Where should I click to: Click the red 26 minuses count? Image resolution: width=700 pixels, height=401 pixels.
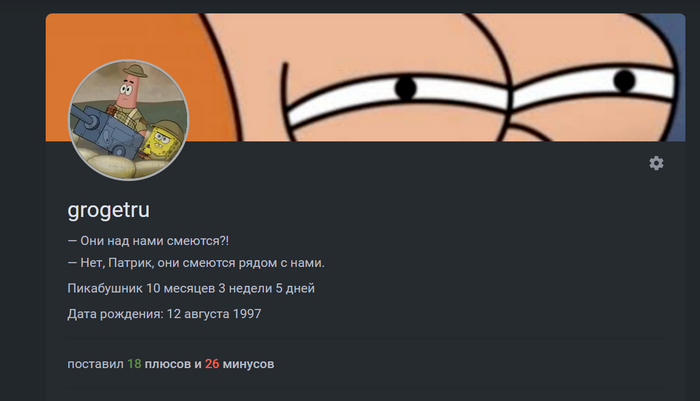[212, 364]
